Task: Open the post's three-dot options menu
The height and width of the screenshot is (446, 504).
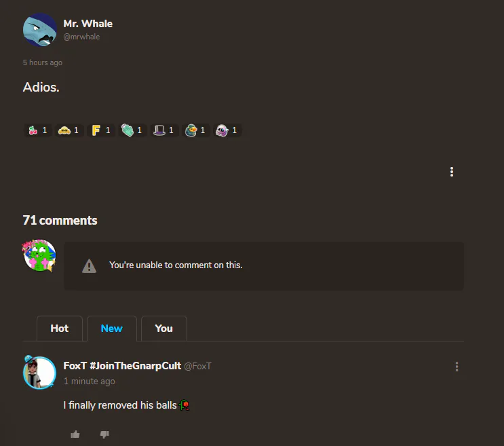Action: pyautogui.click(x=452, y=172)
